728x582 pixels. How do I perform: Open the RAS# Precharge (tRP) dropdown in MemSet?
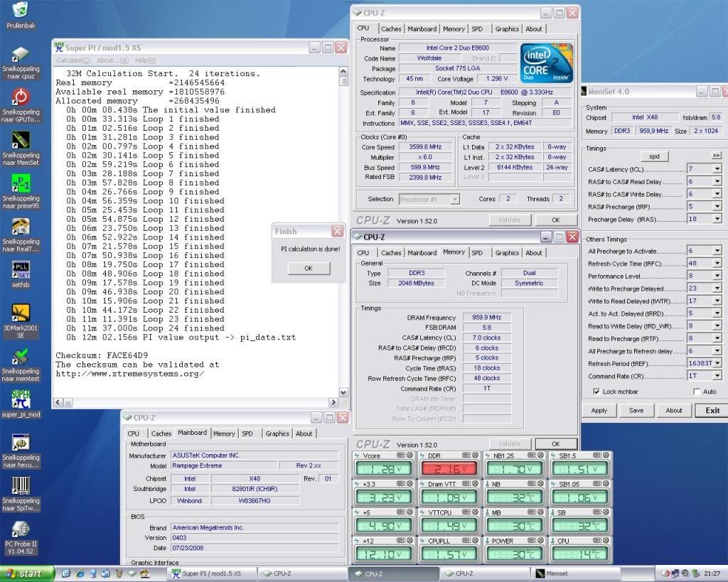coord(717,207)
